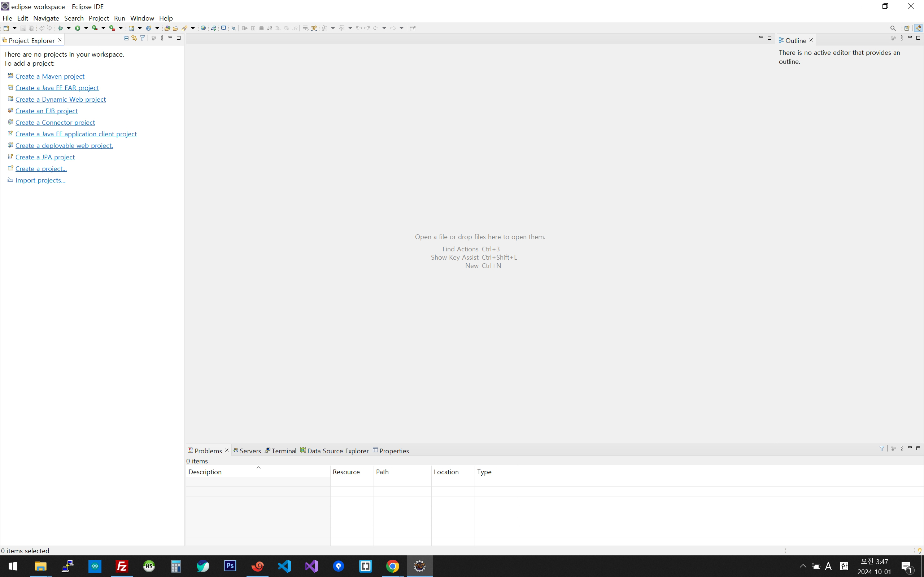The width and height of the screenshot is (924, 577).
Task: Open Chrome from the Windows taskbar
Action: click(392, 566)
